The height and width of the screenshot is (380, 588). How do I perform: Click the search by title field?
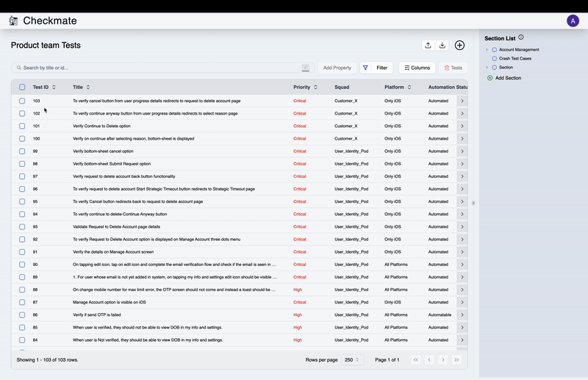point(162,68)
